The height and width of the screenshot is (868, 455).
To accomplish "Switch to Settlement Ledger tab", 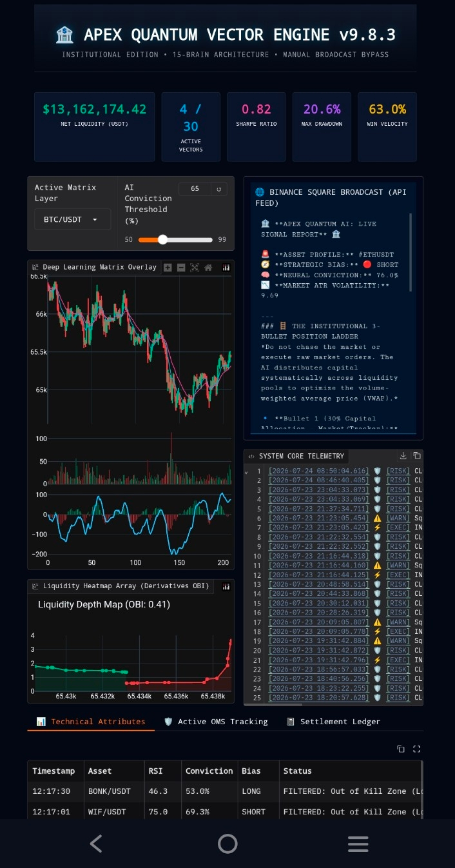I will tap(333, 722).
